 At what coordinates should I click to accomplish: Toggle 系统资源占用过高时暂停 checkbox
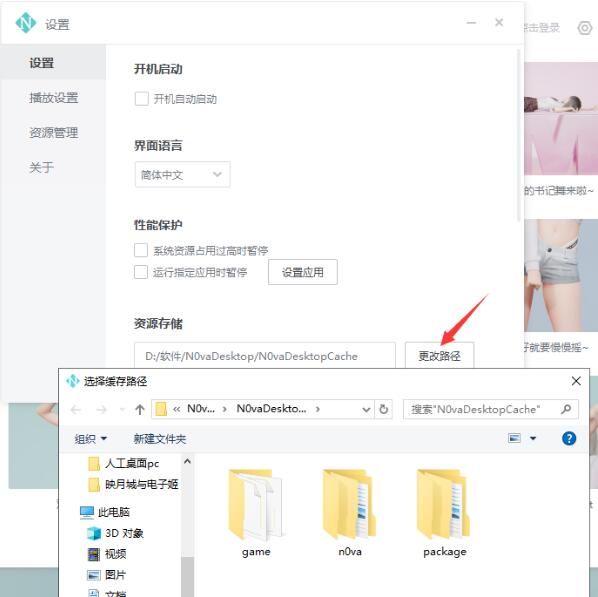click(x=141, y=250)
